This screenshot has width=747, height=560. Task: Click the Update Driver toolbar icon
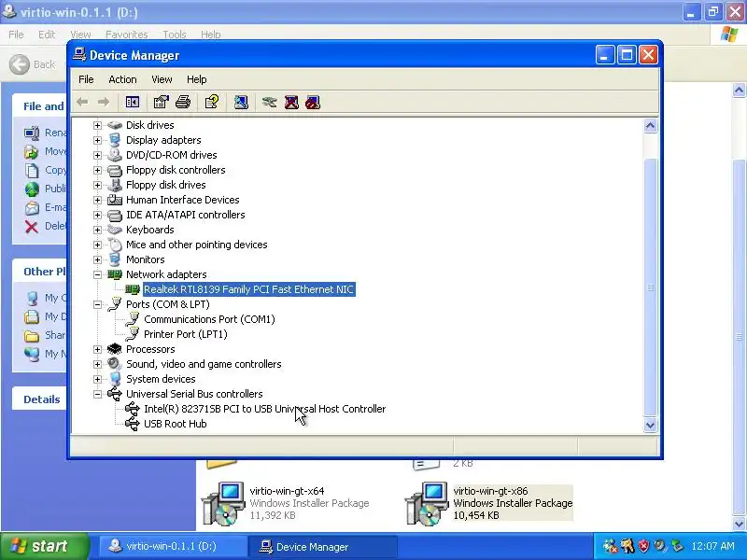click(x=269, y=102)
